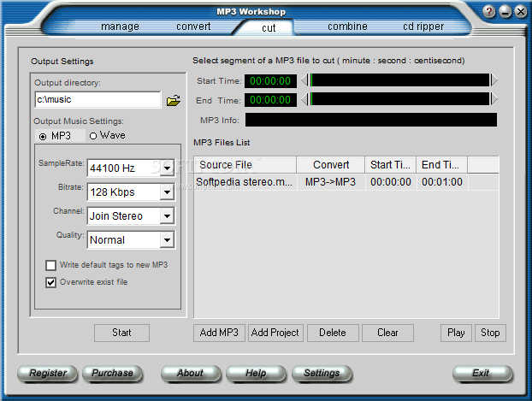This screenshot has height=401, width=532.
Task: Step End Time slider right arrow
Action: pos(494,99)
